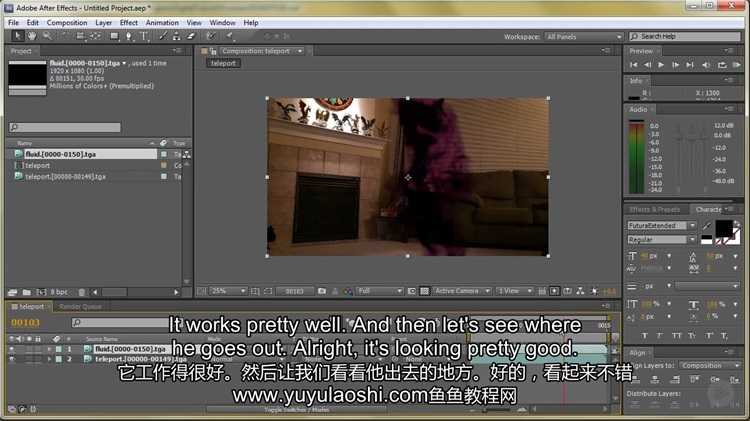This screenshot has width=750, height=421.
Task: Select the Horizontal Type tool
Action: [x=144, y=36]
